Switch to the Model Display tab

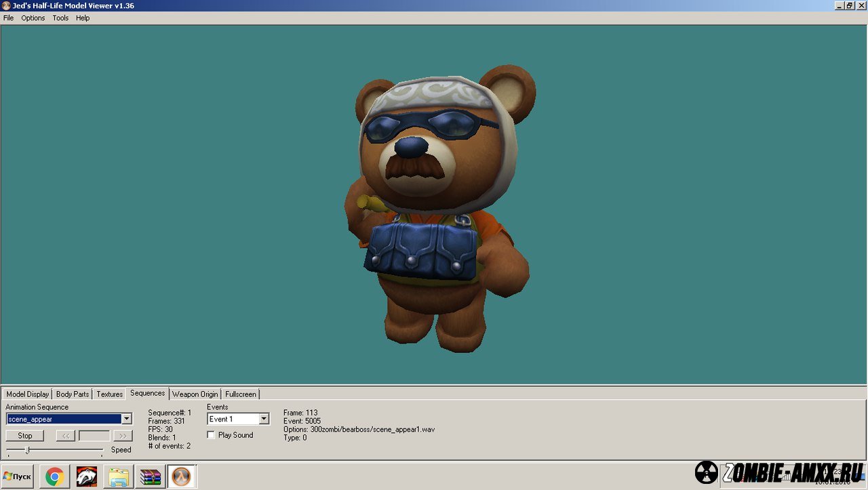pyautogui.click(x=28, y=394)
